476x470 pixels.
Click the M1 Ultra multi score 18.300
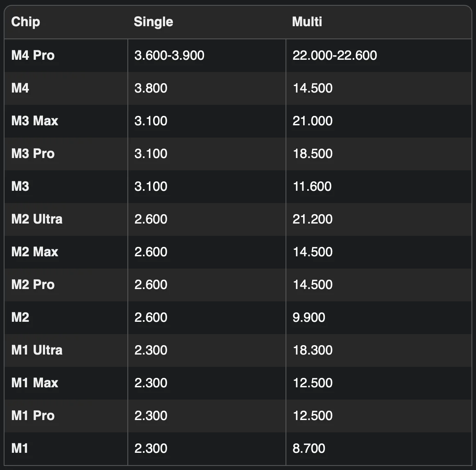(x=313, y=350)
